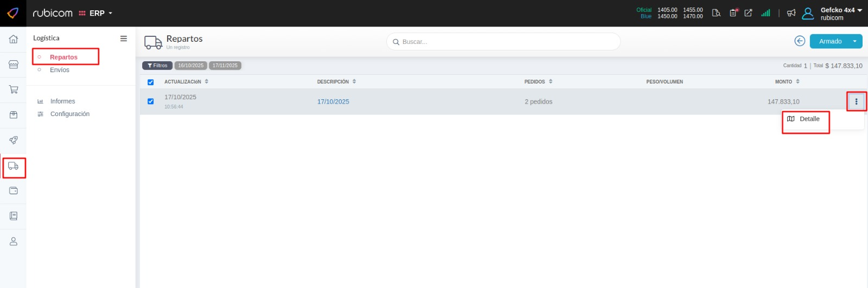868x288 pixels.
Task: Select Detalle from the row menu
Action: [x=809, y=119]
